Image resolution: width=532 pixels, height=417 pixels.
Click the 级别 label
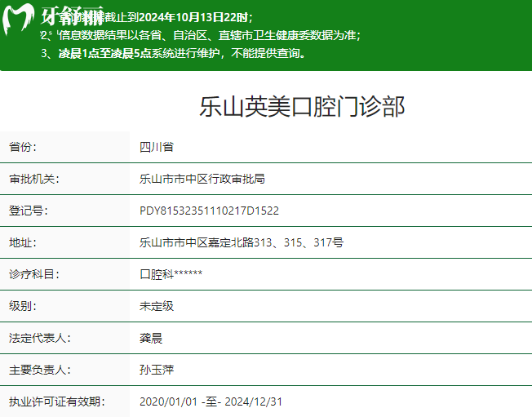coord(23,306)
